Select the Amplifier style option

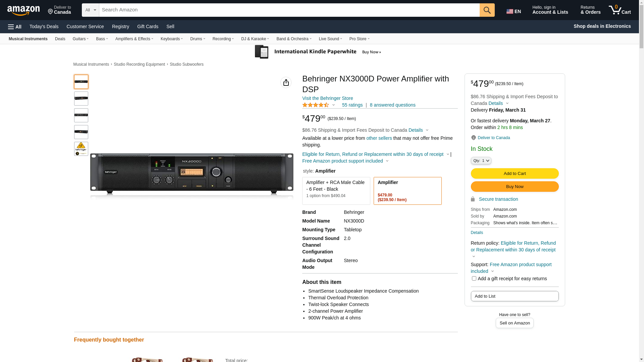click(x=408, y=191)
